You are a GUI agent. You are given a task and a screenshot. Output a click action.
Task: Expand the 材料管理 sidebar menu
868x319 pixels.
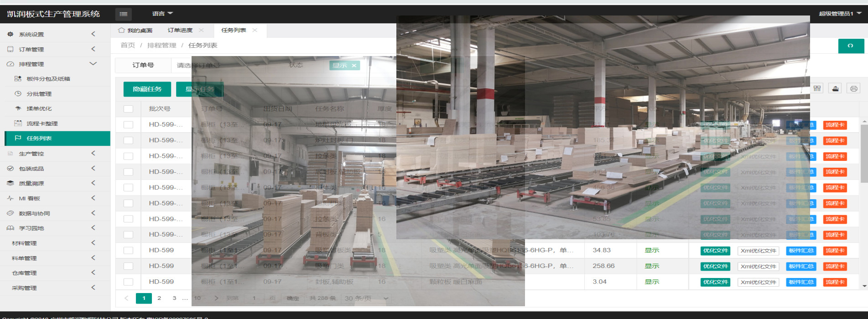tap(93, 243)
